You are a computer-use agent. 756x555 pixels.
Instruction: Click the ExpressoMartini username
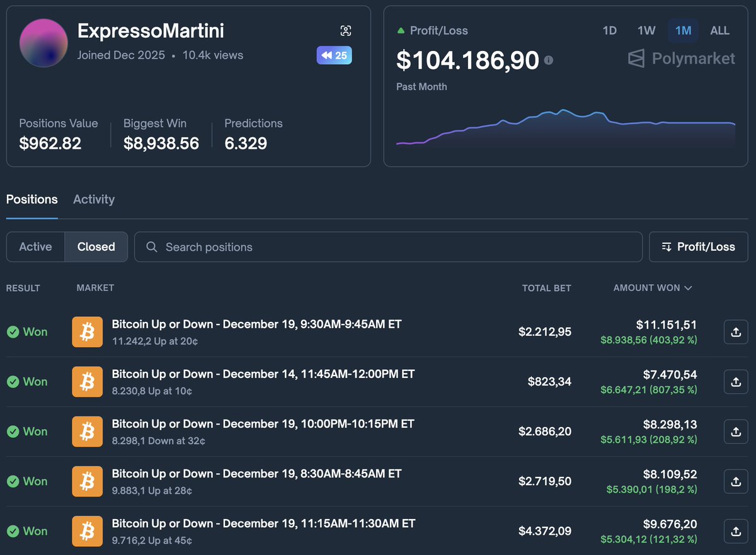click(151, 30)
